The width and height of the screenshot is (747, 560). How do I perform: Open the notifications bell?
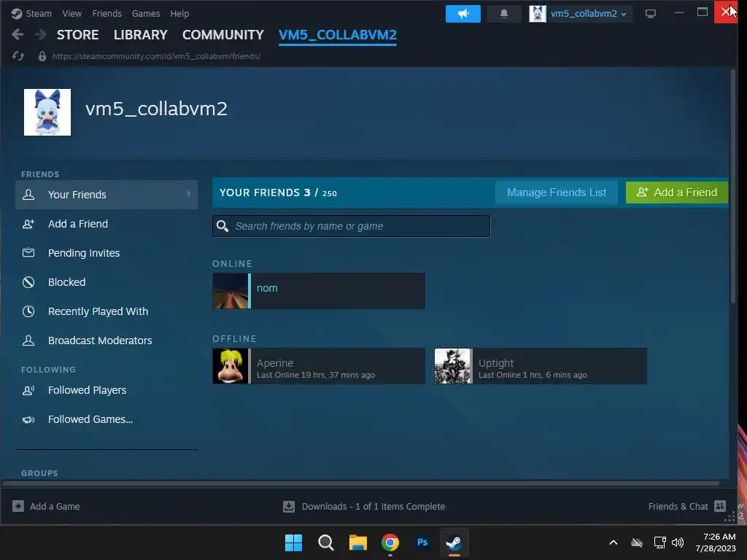(503, 14)
